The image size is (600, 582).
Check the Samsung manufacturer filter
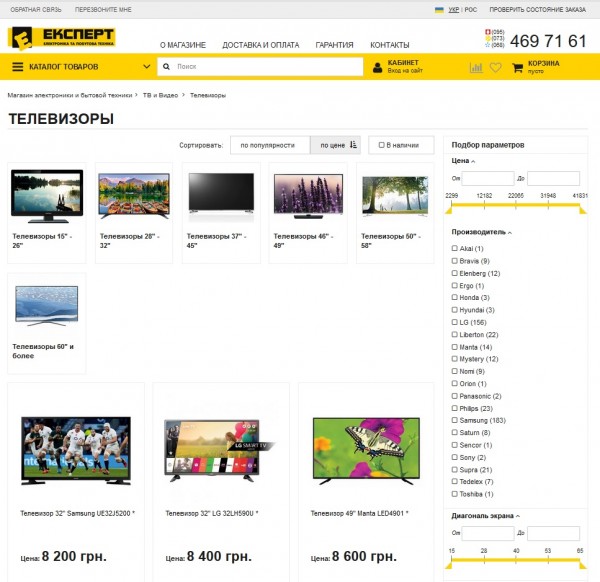[x=455, y=420]
